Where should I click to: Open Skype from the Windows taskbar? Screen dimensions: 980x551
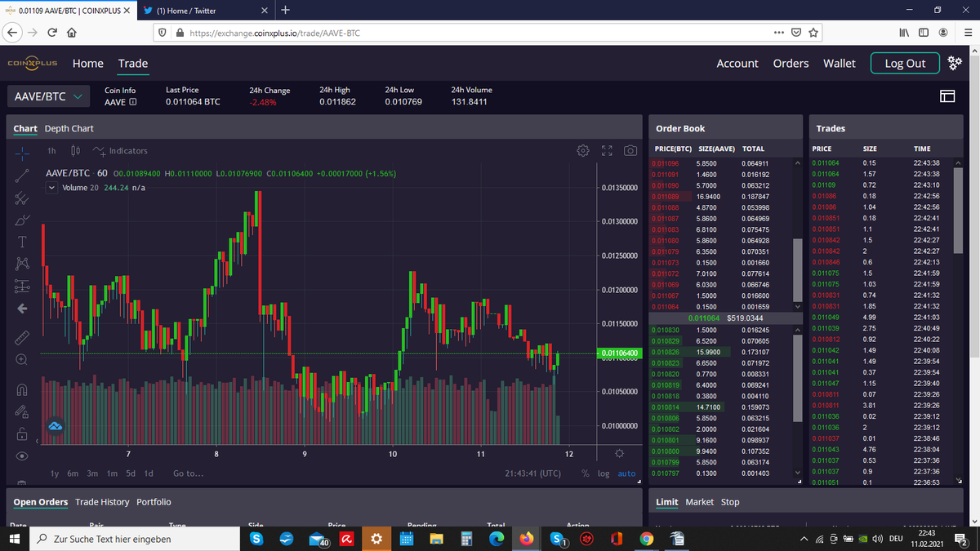tap(256, 539)
